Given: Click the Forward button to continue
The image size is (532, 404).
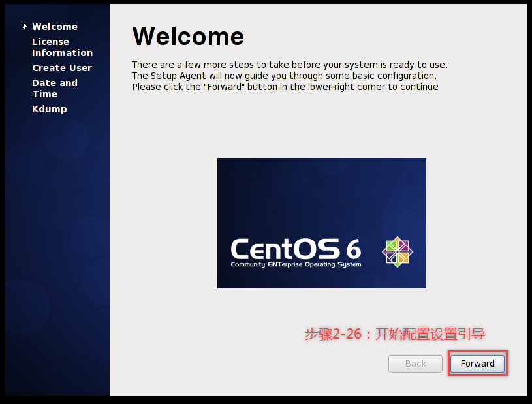Looking at the screenshot, I should click(477, 364).
